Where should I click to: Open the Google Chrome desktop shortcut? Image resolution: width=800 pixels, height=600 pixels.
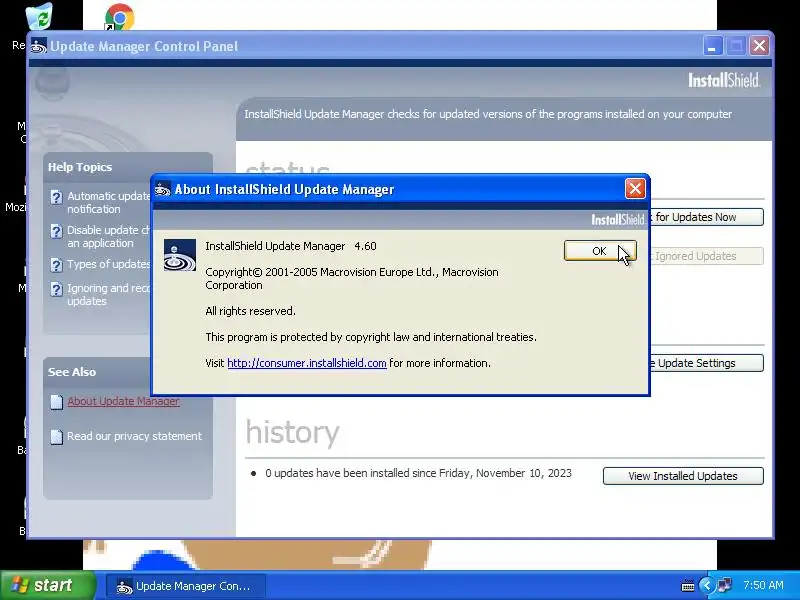tap(119, 17)
